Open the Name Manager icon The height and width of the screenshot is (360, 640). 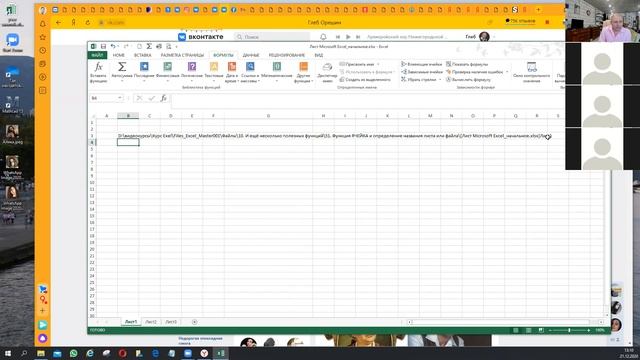click(327, 67)
